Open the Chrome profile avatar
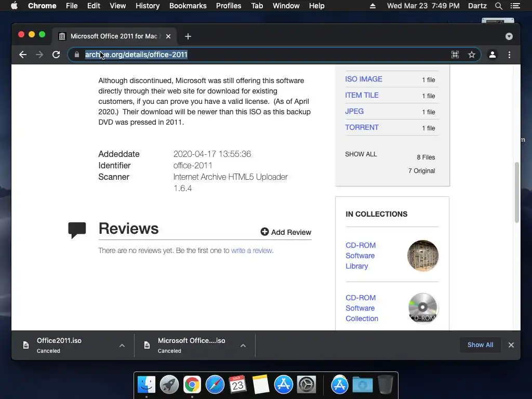This screenshot has width=532, height=399. point(493,55)
